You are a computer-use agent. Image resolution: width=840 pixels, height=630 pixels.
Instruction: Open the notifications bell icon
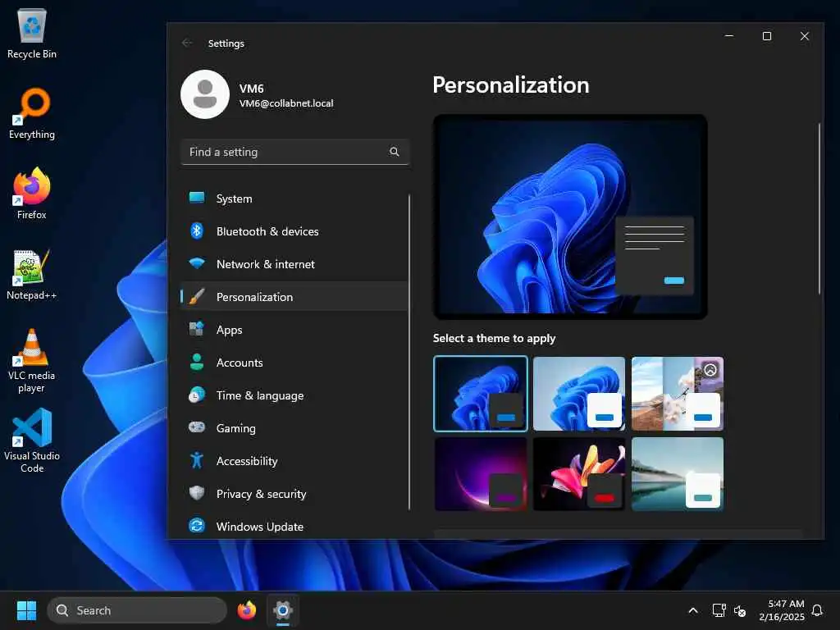pos(817,610)
